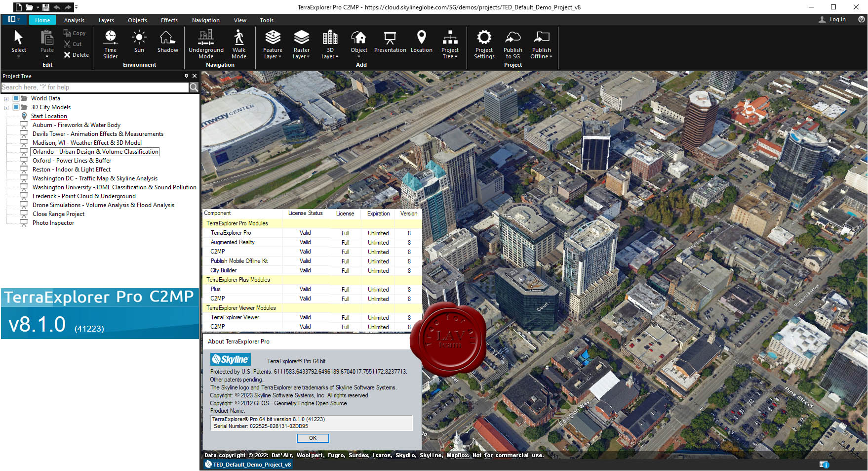Pin the Project Tree panel
Image resolution: width=868 pixels, height=471 pixels.
pos(186,76)
